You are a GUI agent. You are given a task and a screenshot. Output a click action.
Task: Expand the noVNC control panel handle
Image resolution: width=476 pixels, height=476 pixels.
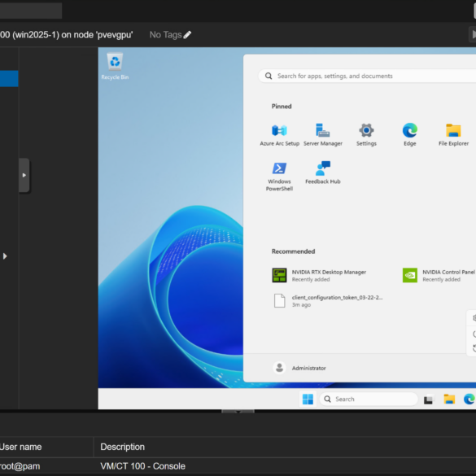coord(24,175)
